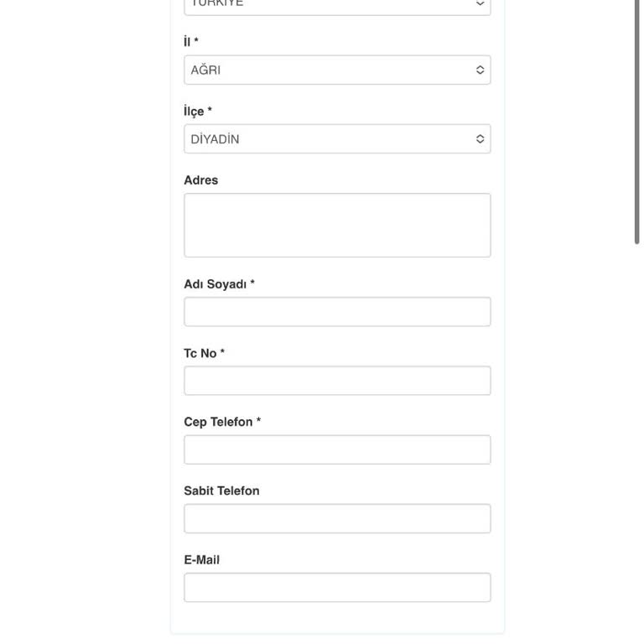Click the Sabit Telefon text field
This screenshot has height=644, width=644.
tap(337, 518)
